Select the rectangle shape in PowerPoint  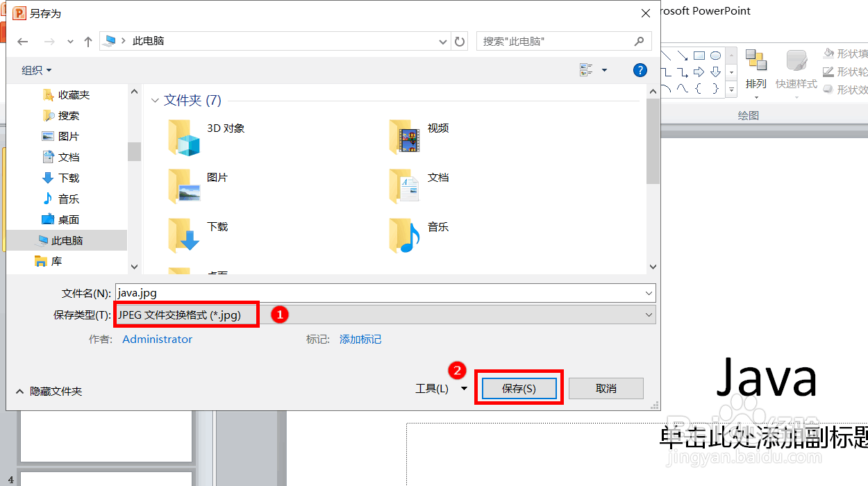click(x=699, y=56)
